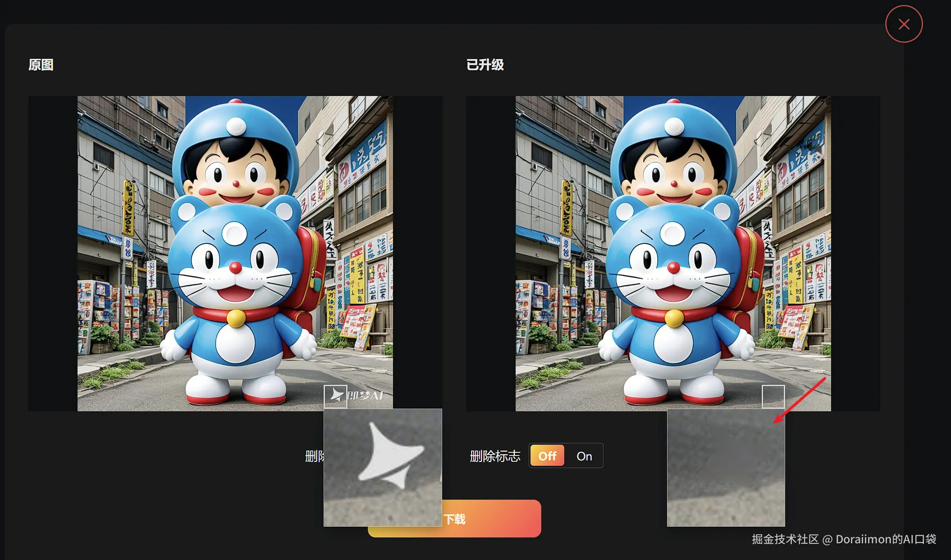Click the 删除标志 label beside the toggle
Image resolution: width=951 pixels, height=560 pixels.
tap(495, 456)
